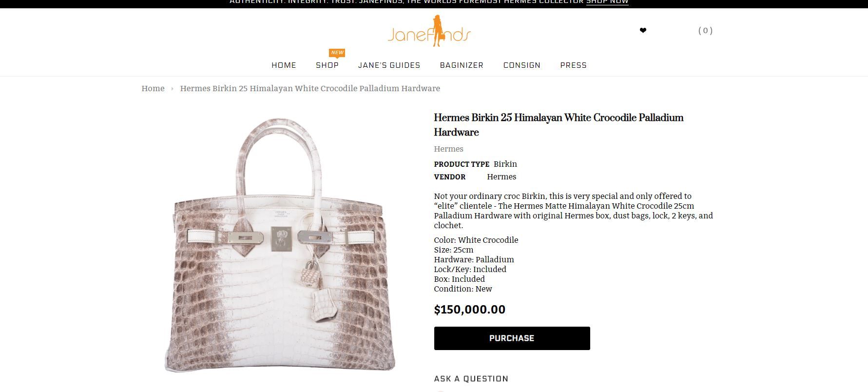This screenshot has width=868, height=392.
Task: Click the breadcrumb arrow separator after Home
Action: point(172,89)
